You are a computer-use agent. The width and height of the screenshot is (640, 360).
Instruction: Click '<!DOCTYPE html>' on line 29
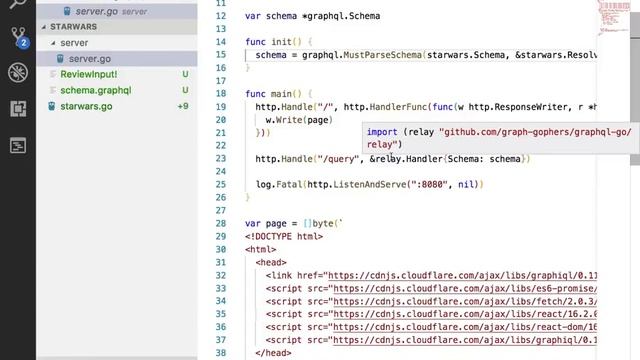coord(284,237)
